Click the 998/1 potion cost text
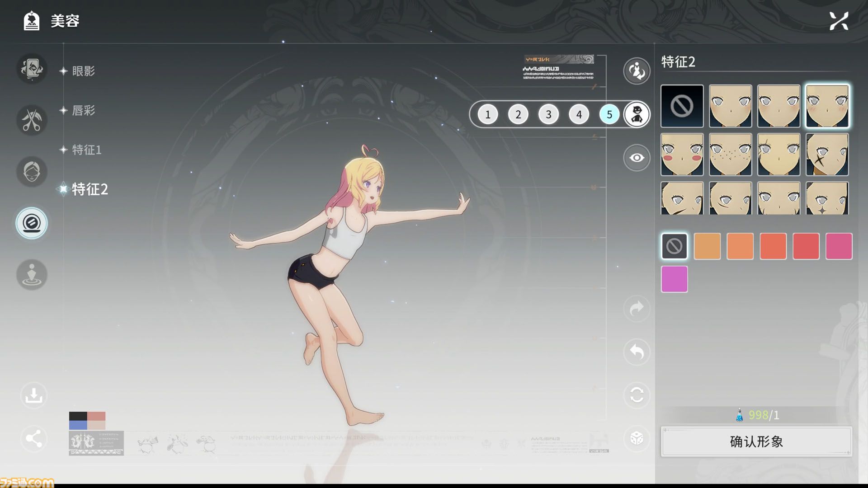The width and height of the screenshot is (868, 488). [764, 415]
